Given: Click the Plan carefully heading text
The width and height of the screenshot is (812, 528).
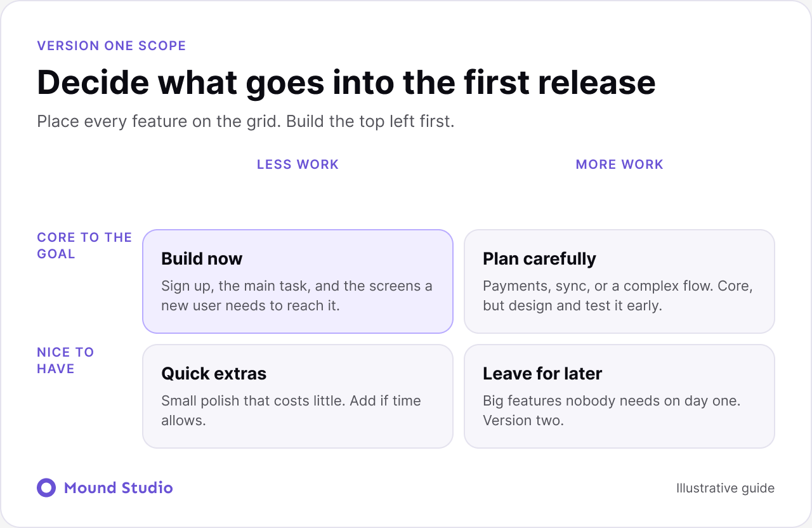Looking at the screenshot, I should [x=539, y=258].
